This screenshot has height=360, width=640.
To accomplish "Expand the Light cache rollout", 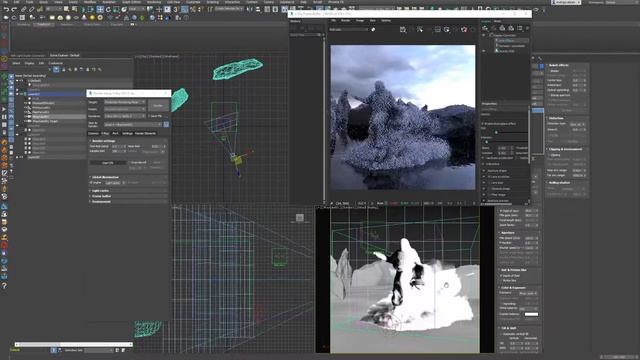I will (x=128, y=191).
